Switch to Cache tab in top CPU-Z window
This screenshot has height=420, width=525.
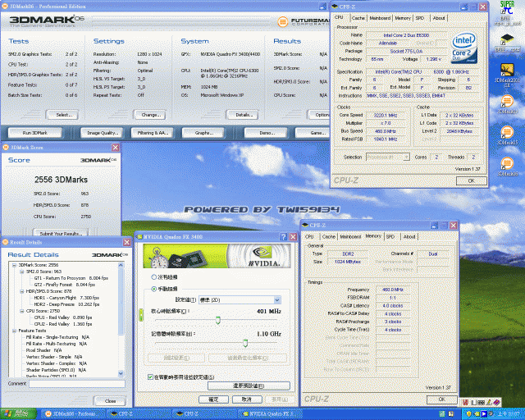click(x=358, y=18)
